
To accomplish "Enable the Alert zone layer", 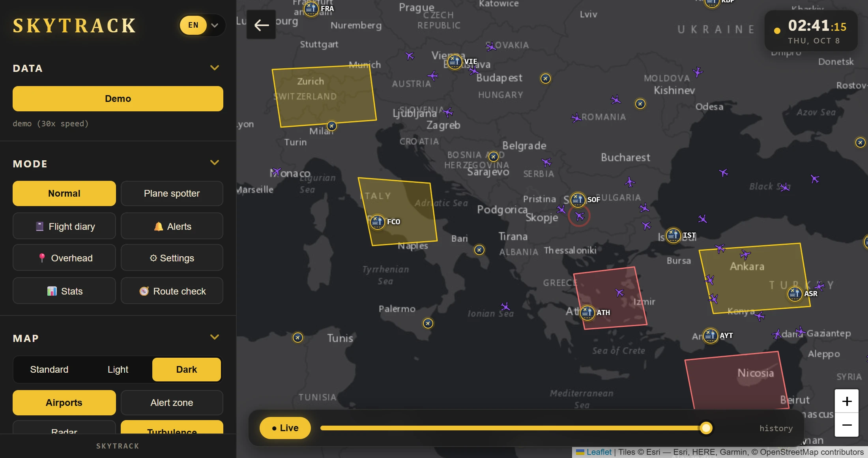I will tap(172, 403).
